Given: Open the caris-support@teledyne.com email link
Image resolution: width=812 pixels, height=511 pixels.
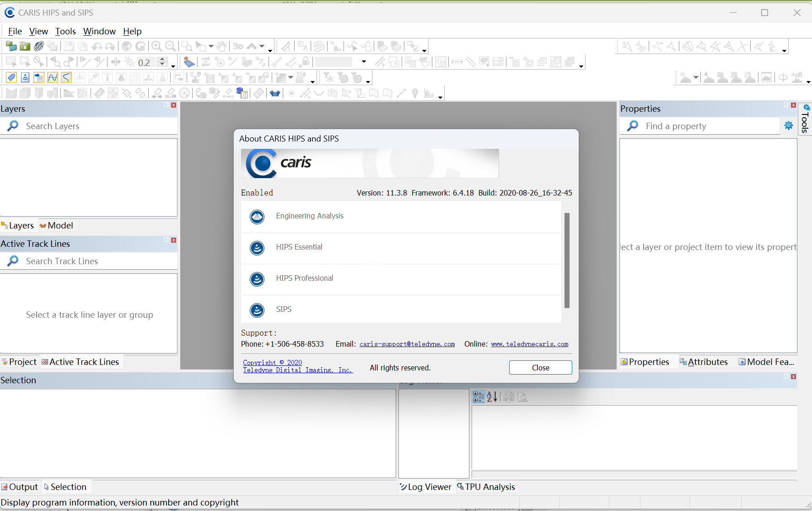Looking at the screenshot, I should point(407,344).
